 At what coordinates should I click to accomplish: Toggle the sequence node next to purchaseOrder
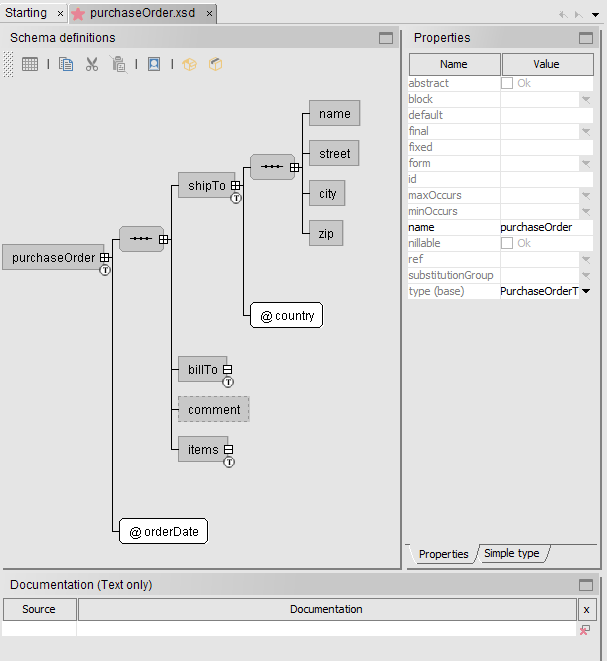coord(164,239)
